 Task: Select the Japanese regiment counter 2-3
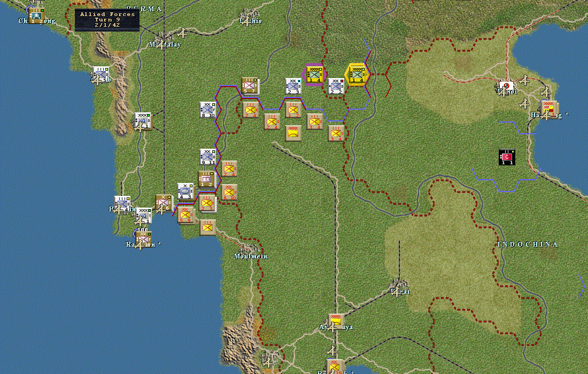click(x=207, y=203)
